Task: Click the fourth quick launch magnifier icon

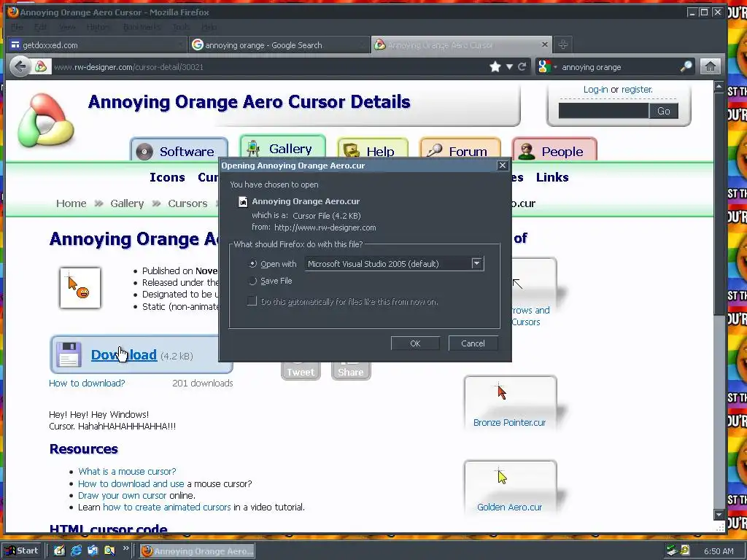Action: pyautogui.click(x=109, y=551)
